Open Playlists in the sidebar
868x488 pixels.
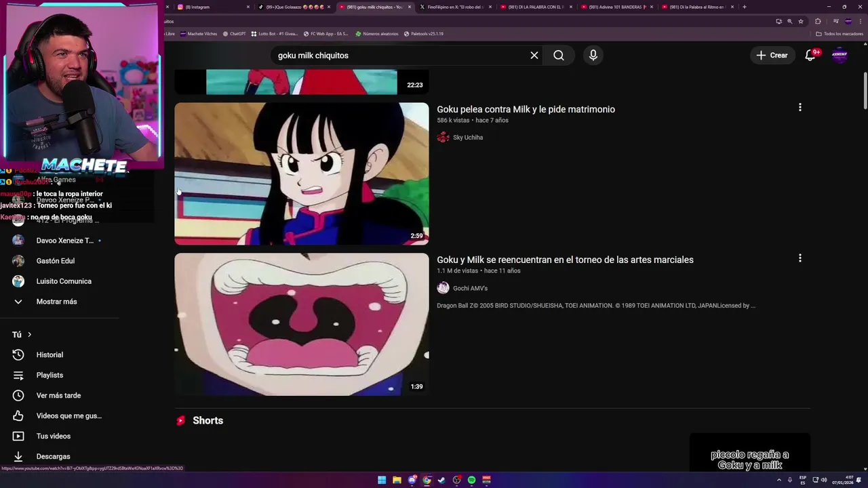coord(50,375)
